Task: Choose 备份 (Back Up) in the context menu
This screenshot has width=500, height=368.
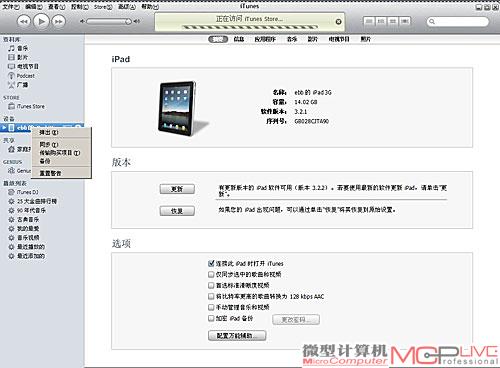Action: pyautogui.click(x=61, y=161)
